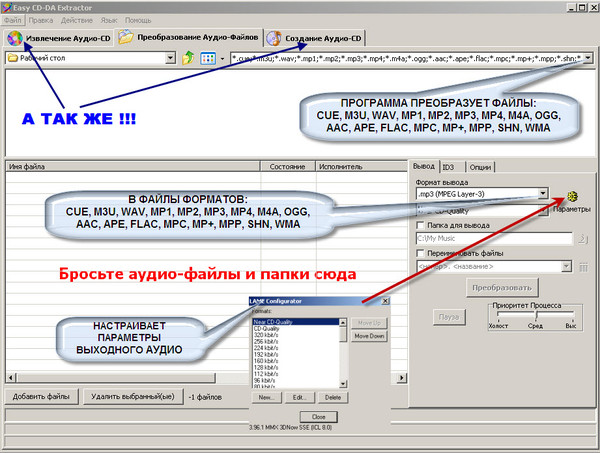
Task: Click Move Down in LAME Configurator
Action: coord(369,336)
